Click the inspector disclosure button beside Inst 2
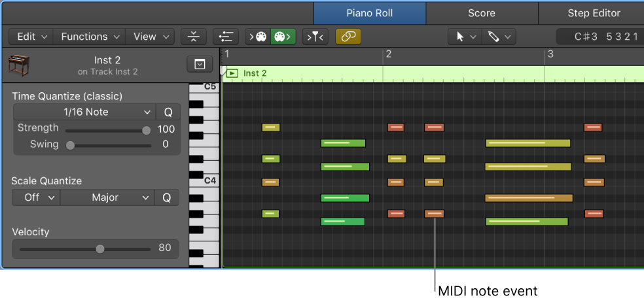Screen dimensions: 644x302 pyautogui.click(x=200, y=64)
